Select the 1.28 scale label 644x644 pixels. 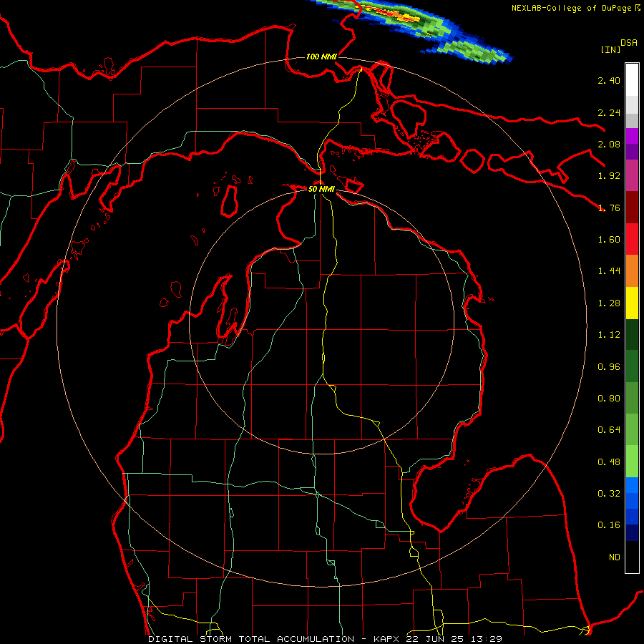coord(609,303)
